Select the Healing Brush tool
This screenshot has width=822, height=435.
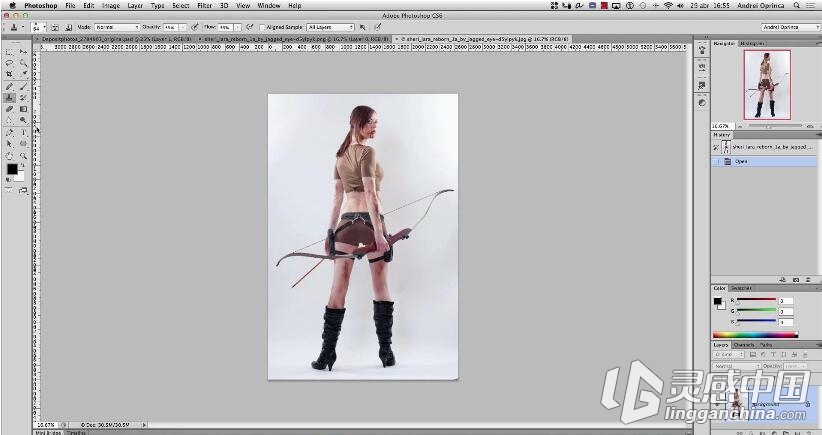click(x=9, y=86)
